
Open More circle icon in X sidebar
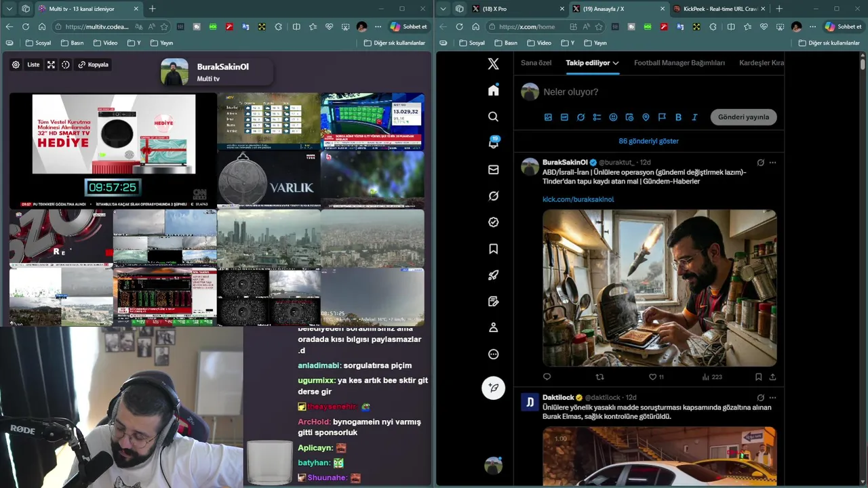tap(493, 354)
